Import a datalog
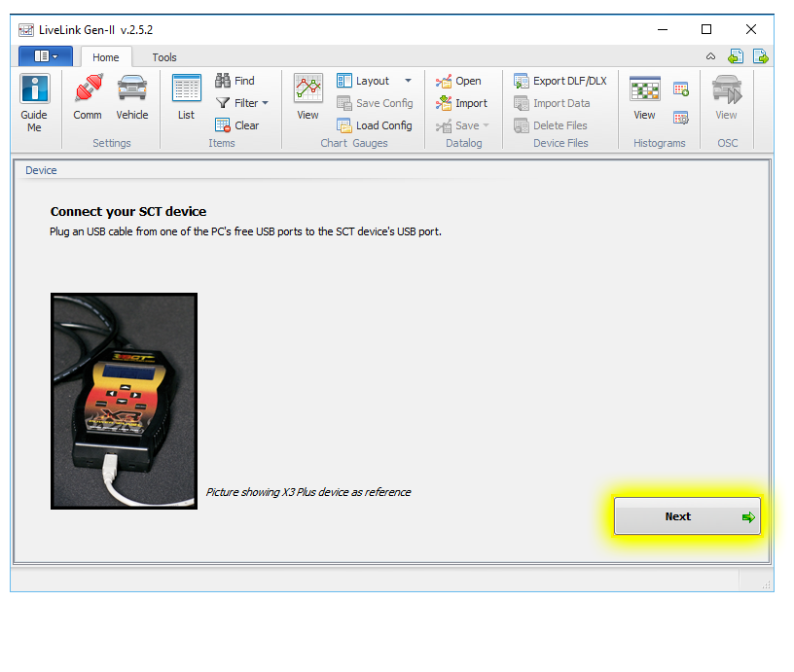 [x=461, y=103]
